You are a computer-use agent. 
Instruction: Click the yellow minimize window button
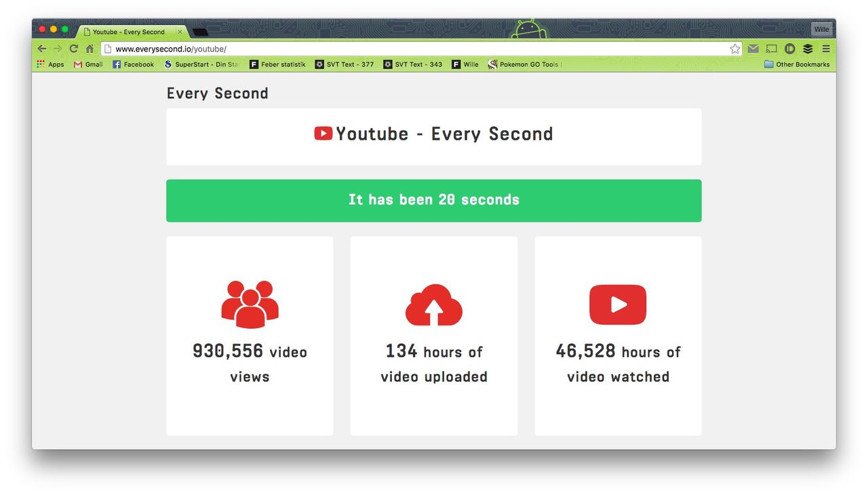pyautogui.click(x=54, y=29)
